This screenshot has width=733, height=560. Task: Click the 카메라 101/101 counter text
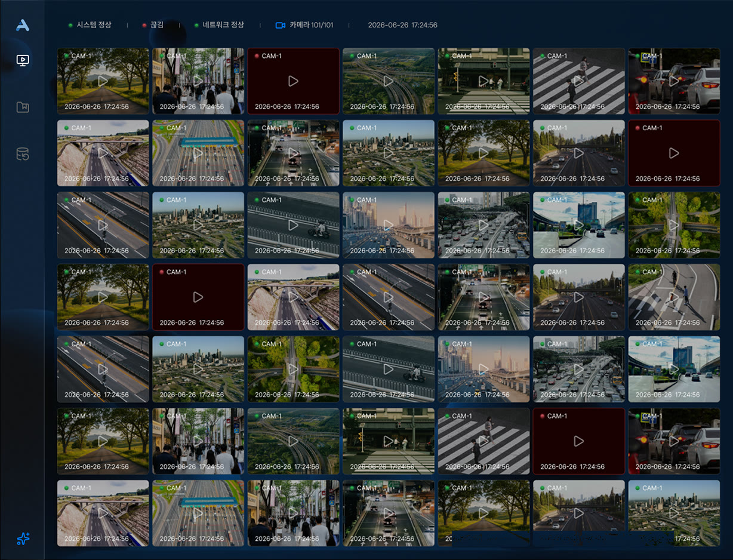pyautogui.click(x=312, y=25)
